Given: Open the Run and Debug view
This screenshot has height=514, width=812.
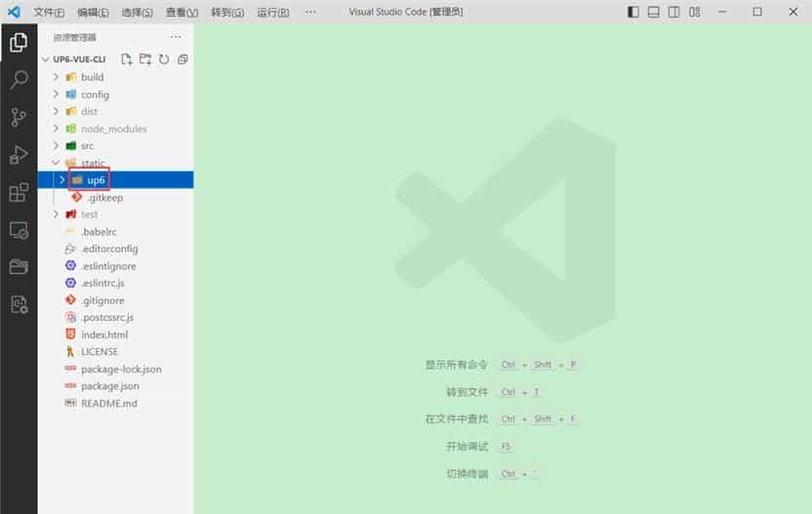Looking at the screenshot, I should [19, 155].
